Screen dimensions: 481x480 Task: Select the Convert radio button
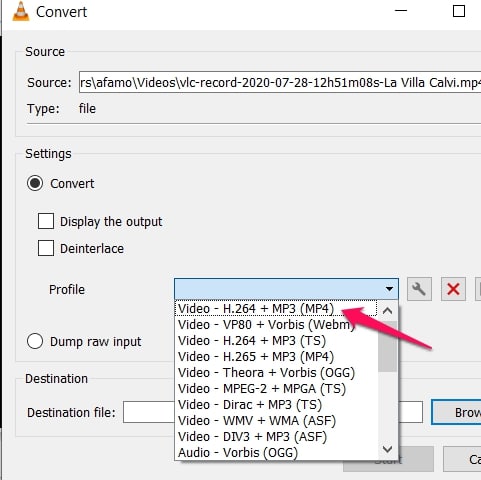(x=35, y=183)
